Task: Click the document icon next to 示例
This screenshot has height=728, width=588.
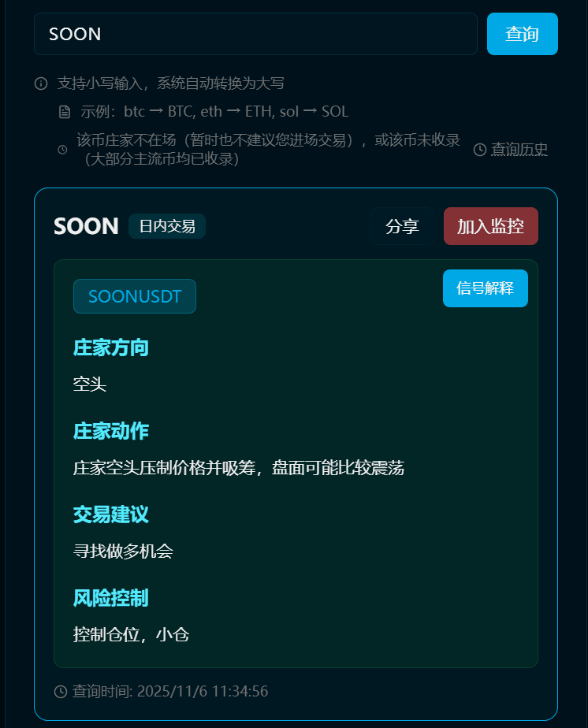Action: pyautogui.click(x=65, y=112)
